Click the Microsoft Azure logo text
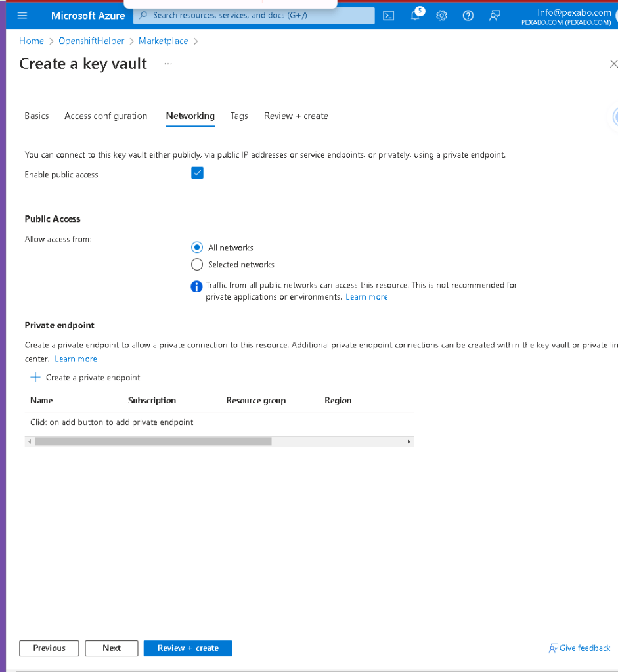The width and height of the screenshot is (618, 672). (88, 16)
